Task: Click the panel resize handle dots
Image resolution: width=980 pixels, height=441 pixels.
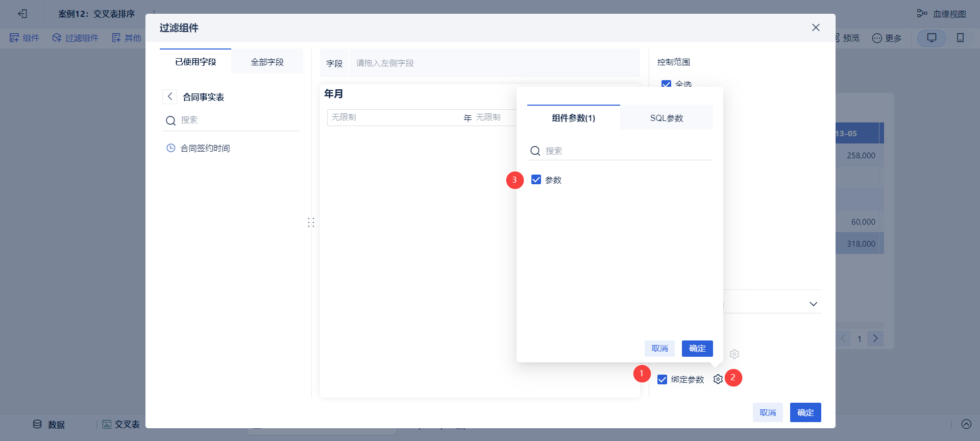Action: (x=311, y=223)
